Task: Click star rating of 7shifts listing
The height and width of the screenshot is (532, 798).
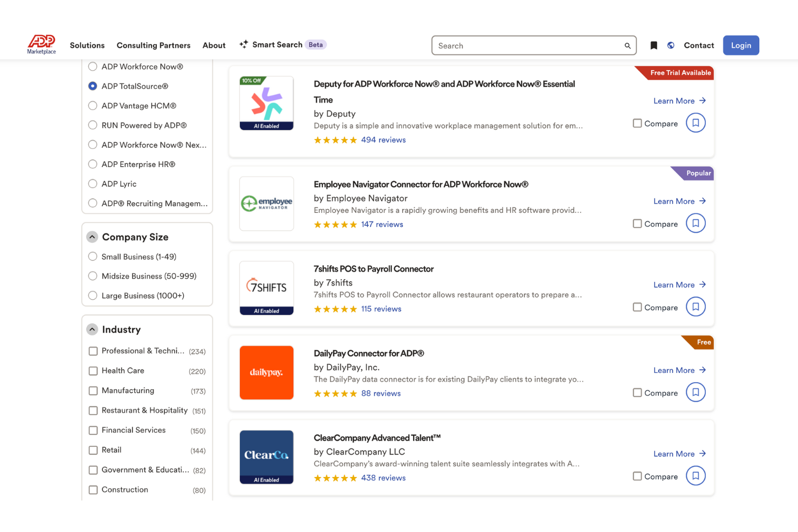Action: [x=335, y=309]
